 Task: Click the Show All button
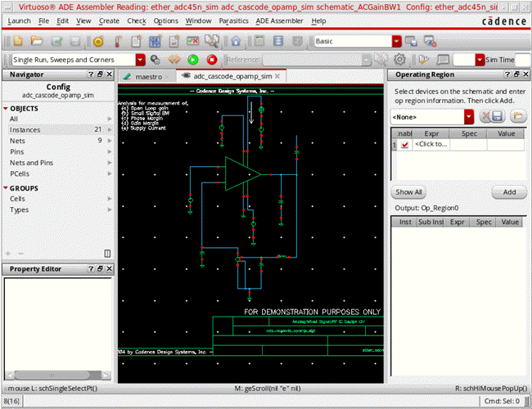[x=408, y=192]
